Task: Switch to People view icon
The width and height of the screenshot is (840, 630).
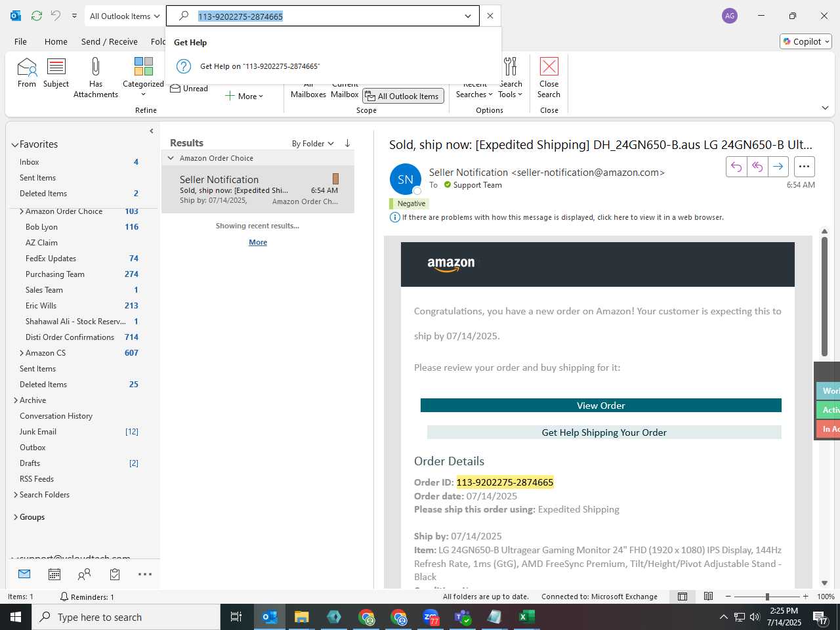Action: tap(84, 574)
